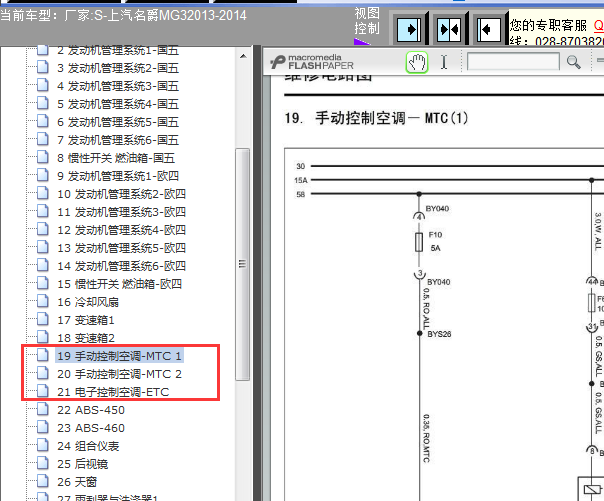Select '20 手动控制空调-MTC 2' entry
This screenshot has height=501, width=604.
pos(119,374)
